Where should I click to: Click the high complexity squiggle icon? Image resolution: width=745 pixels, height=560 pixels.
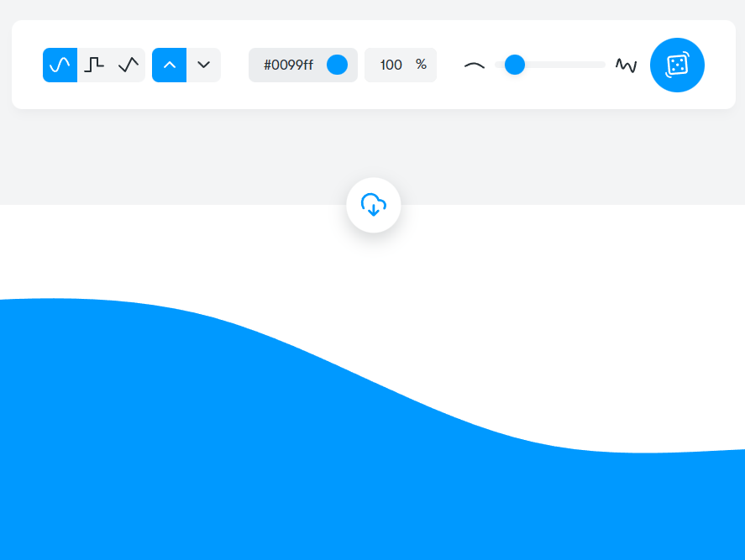[627, 65]
